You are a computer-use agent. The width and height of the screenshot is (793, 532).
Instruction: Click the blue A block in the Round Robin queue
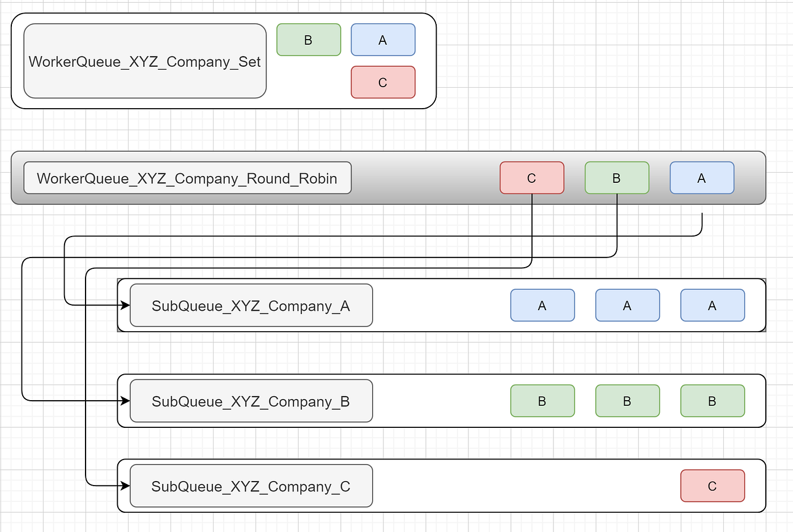tap(701, 177)
